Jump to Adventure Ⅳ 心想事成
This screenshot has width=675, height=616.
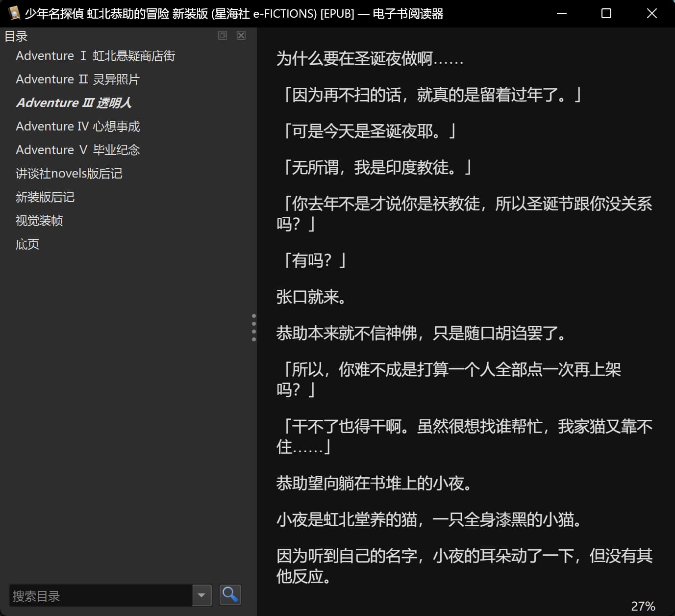(78, 127)
